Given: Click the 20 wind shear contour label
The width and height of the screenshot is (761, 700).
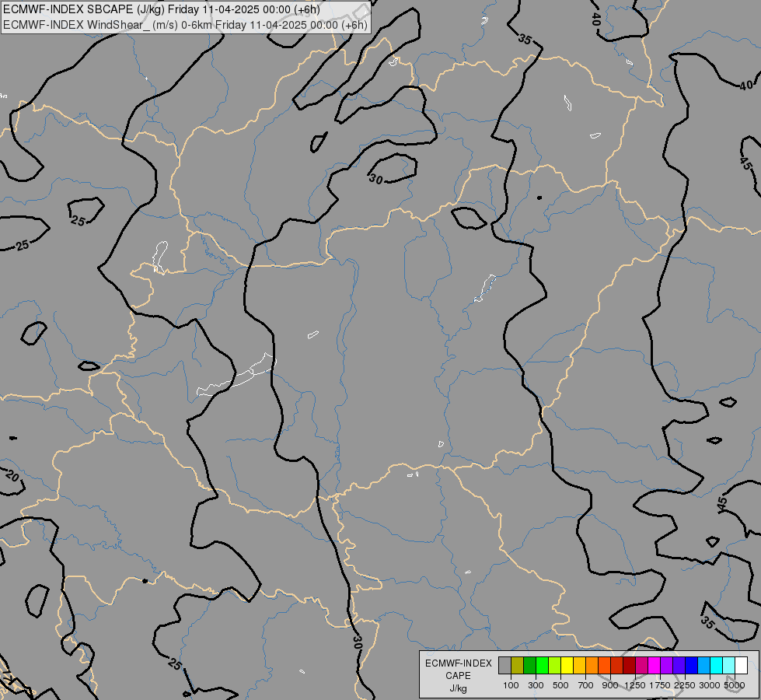Looking at the screenshot, I should tap(12, 475).
